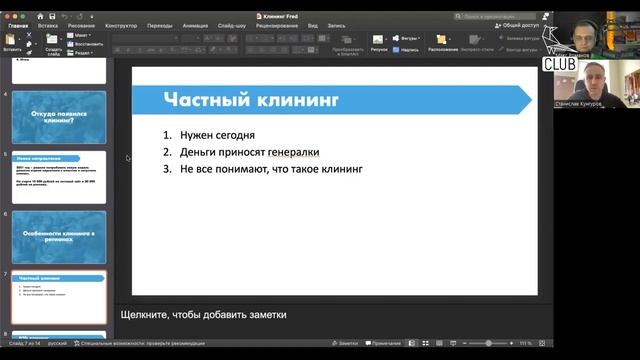
Task: Click the fit slide to window icon
Action: click(x=542, y=343)
